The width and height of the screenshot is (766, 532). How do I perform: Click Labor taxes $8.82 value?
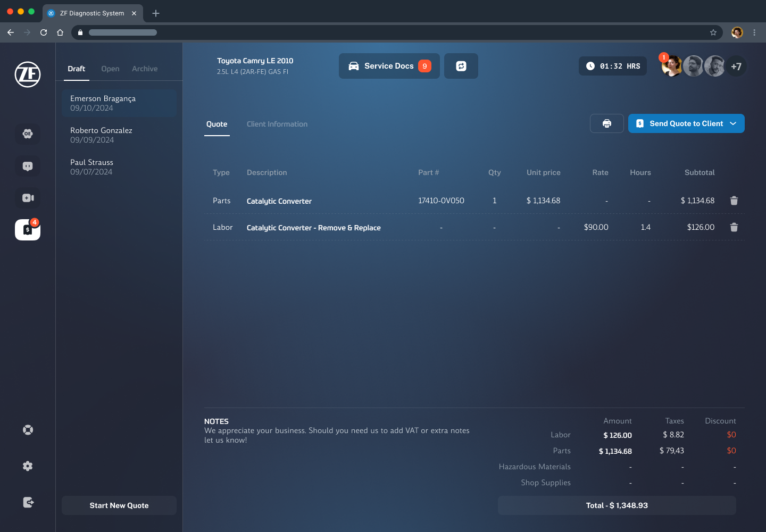pyautogui.click(x=673, y=435)
